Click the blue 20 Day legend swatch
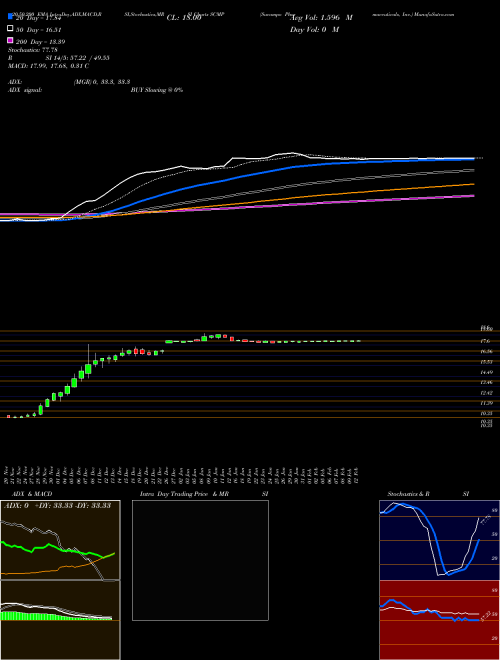 (x=10, y=16)
